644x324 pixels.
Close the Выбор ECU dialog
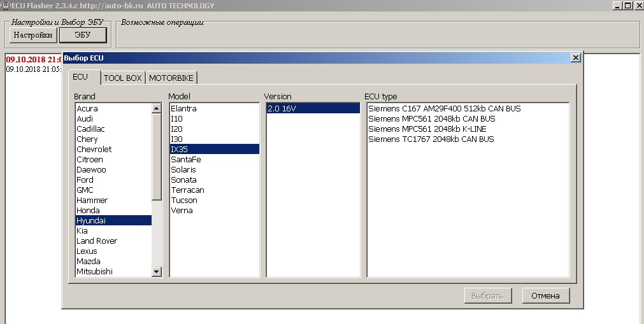tap(576, 58)
